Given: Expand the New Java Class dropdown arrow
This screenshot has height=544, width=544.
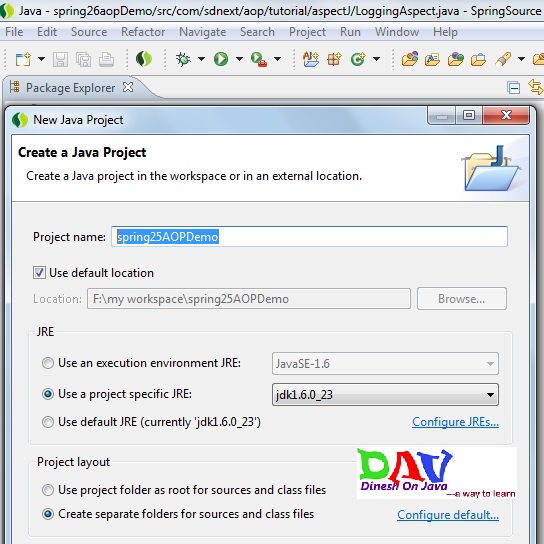Looking at the screenshot, I should [x=376, y=59].
